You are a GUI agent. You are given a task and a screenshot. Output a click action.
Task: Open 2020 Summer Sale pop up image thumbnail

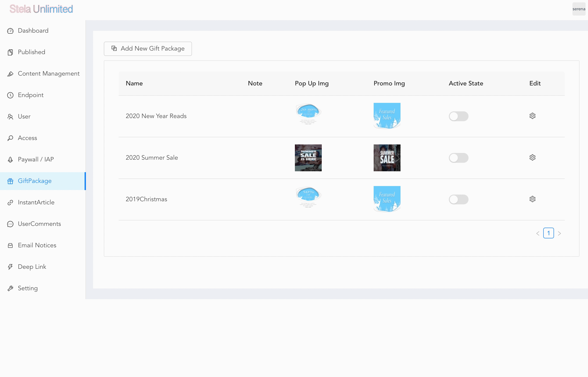pyautogui.click(x=308, y=158)
